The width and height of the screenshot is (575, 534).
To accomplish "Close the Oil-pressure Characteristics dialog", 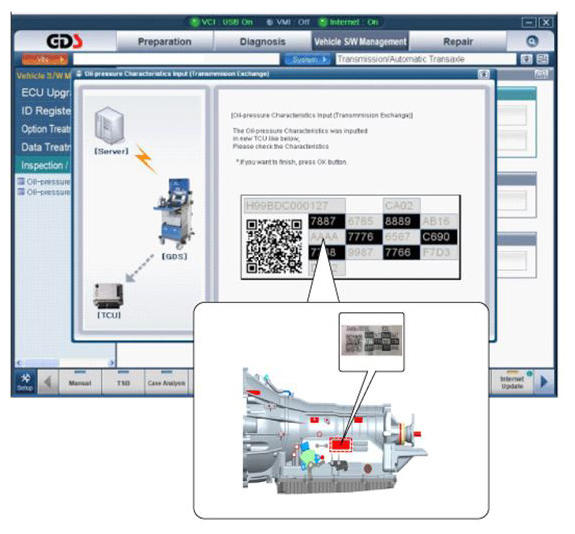I will click(484, 74).
